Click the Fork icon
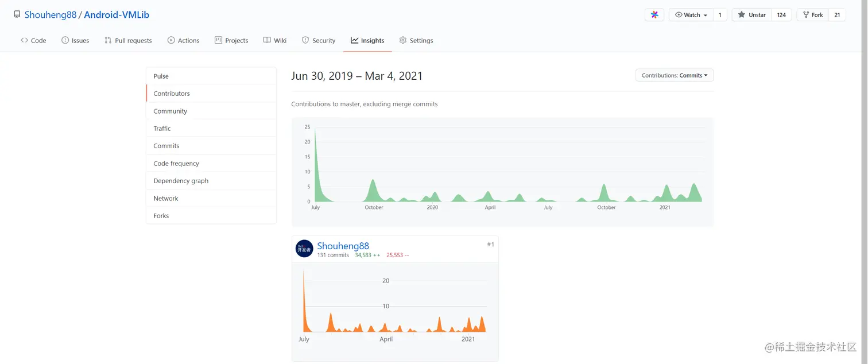868x364 pixels. (x=806, y=15)
